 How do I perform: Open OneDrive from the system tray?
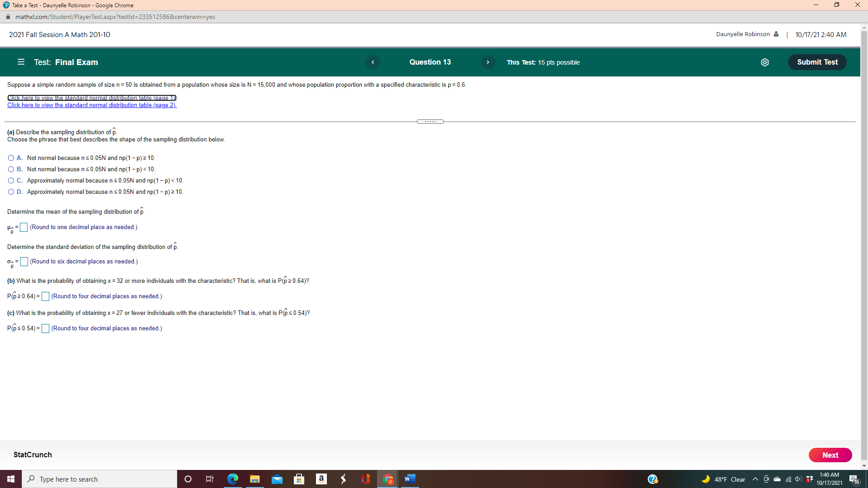777,479
